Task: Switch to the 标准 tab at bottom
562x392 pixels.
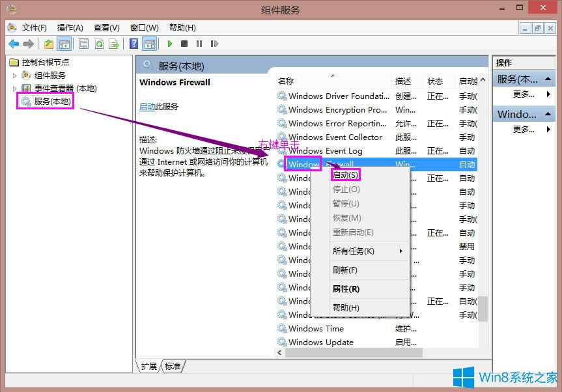Action: pos(172,366)
